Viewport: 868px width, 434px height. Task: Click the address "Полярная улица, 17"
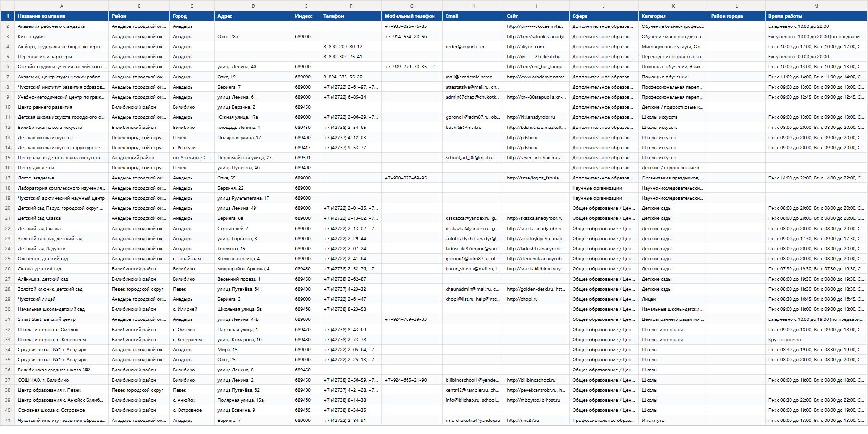(253, 138)
